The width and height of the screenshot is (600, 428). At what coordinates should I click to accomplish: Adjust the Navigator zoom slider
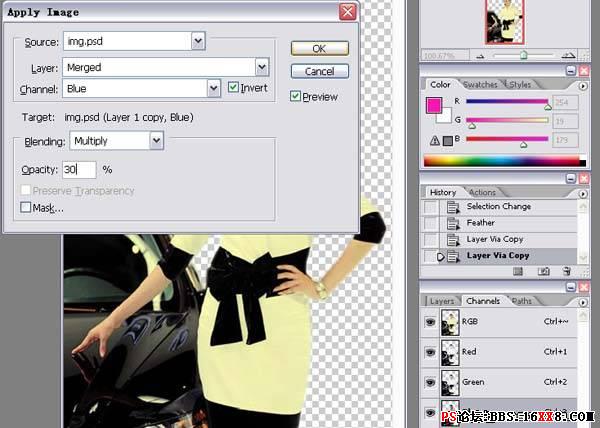(x=523, y=55)
